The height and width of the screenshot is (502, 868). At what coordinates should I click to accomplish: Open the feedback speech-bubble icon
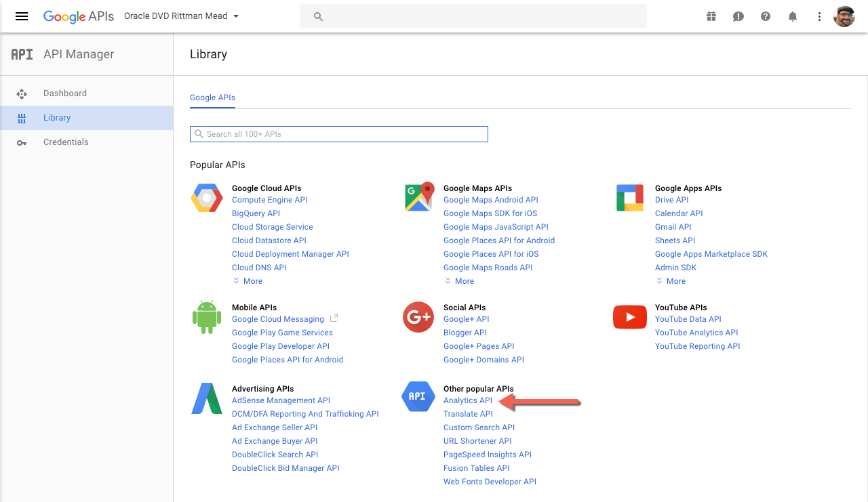coord(738,16)
